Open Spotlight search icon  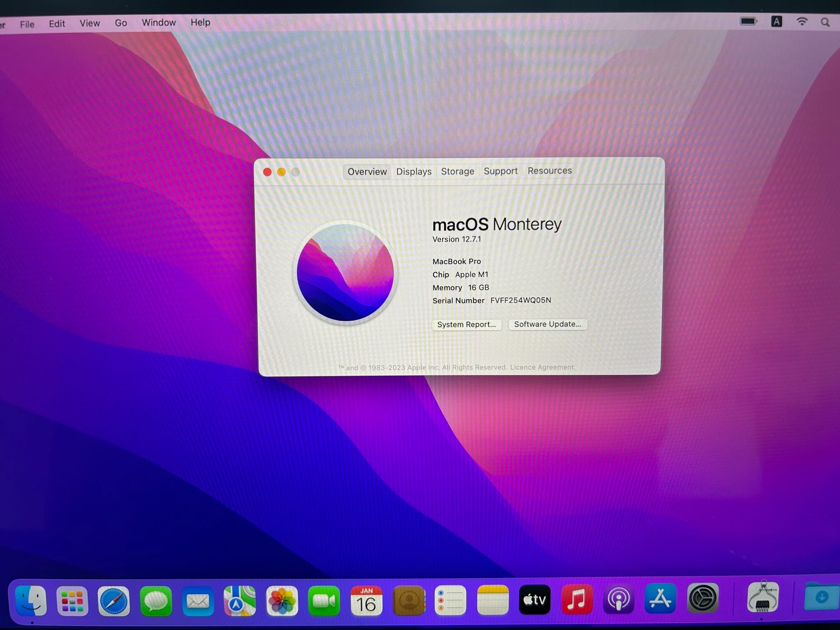point(825,22)
